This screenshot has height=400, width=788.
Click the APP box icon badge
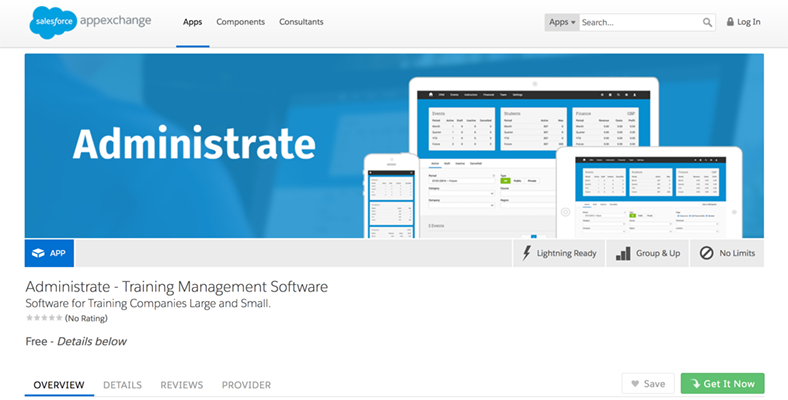coord(49,253)
